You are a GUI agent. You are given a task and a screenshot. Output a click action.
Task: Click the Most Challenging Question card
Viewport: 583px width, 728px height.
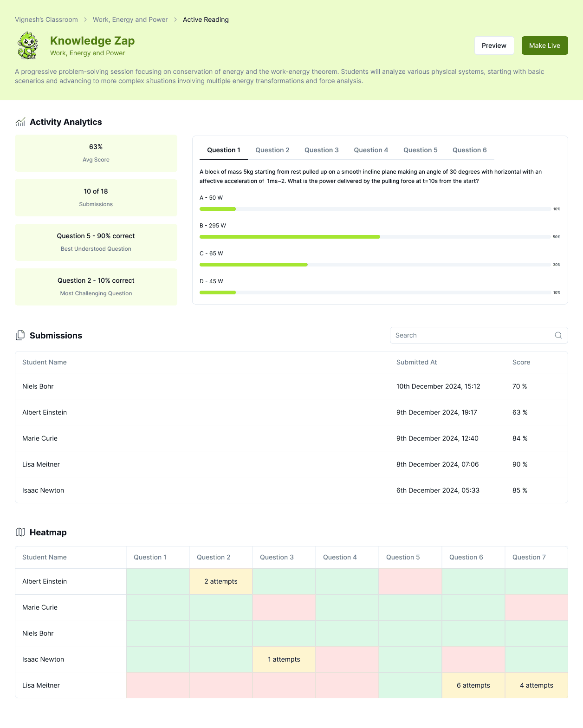(96, 287)
